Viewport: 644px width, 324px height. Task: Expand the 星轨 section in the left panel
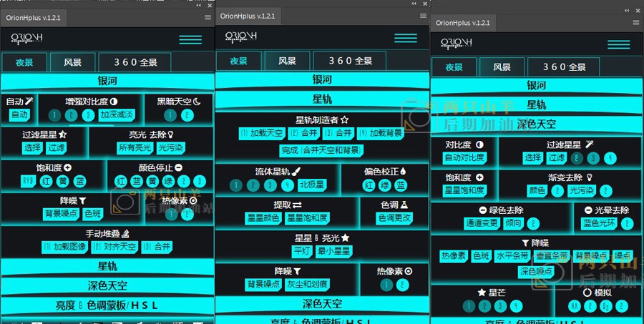pos(107,267)
